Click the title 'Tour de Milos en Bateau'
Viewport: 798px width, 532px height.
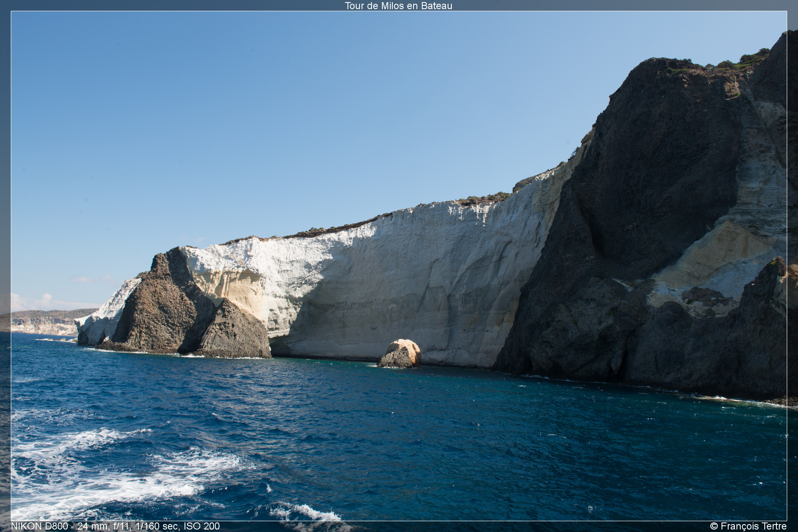[x=398, y=5]
